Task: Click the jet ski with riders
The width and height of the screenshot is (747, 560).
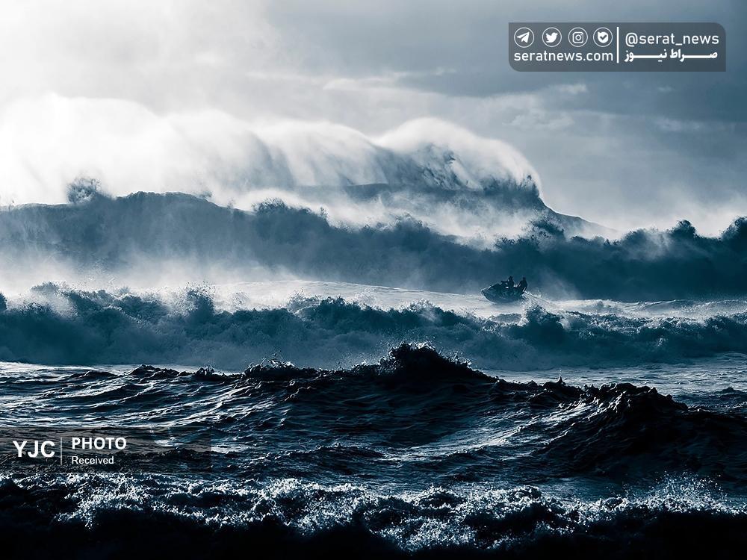Action: pyautogui.click(x=506, y=290)
